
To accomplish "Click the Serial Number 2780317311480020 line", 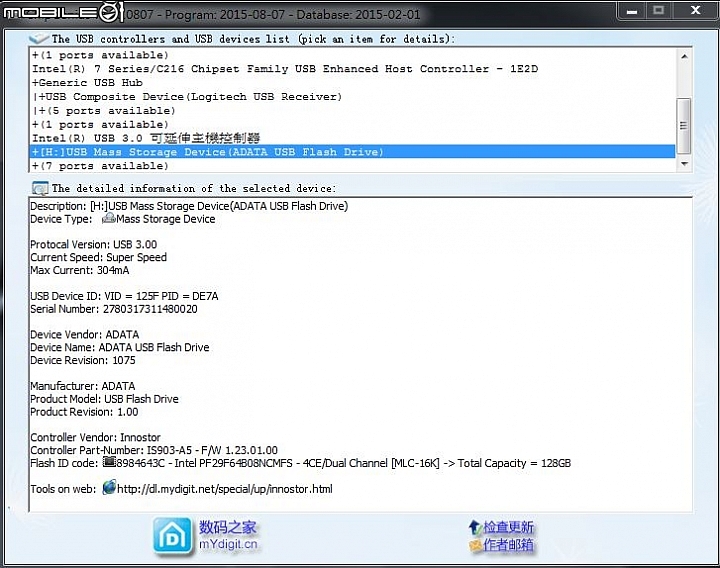I will [114, 309].
